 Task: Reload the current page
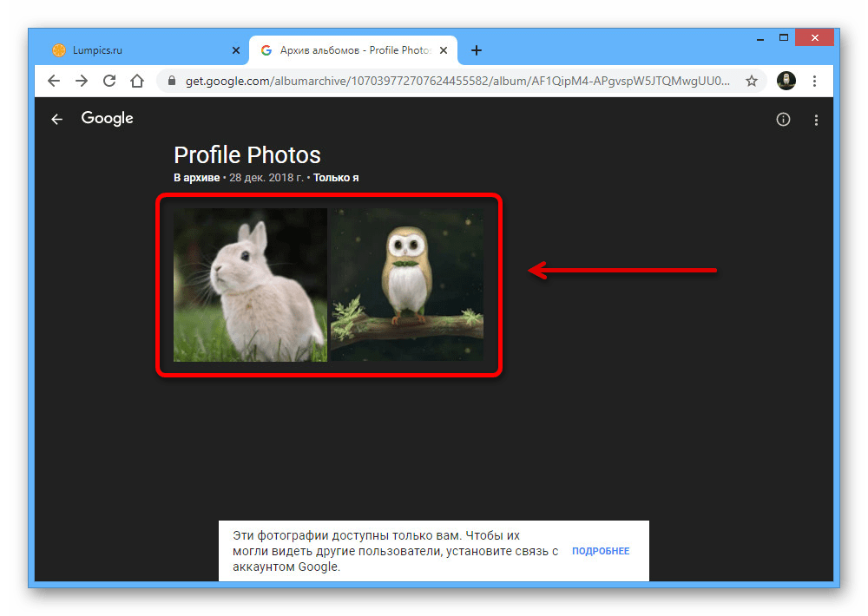[x=109, y=81]
